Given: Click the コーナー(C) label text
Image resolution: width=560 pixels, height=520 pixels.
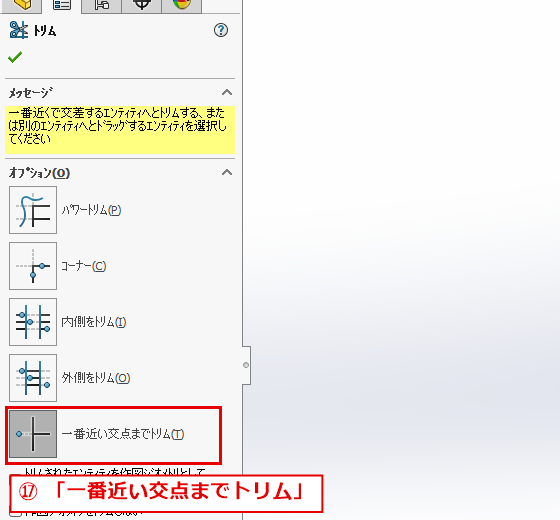Looking at the screenshot, I should tap(84, 266).
